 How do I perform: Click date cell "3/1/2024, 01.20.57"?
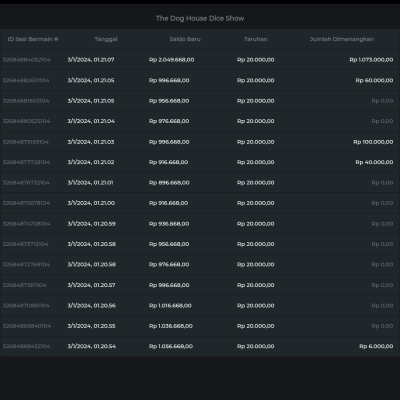coord(91,285)
